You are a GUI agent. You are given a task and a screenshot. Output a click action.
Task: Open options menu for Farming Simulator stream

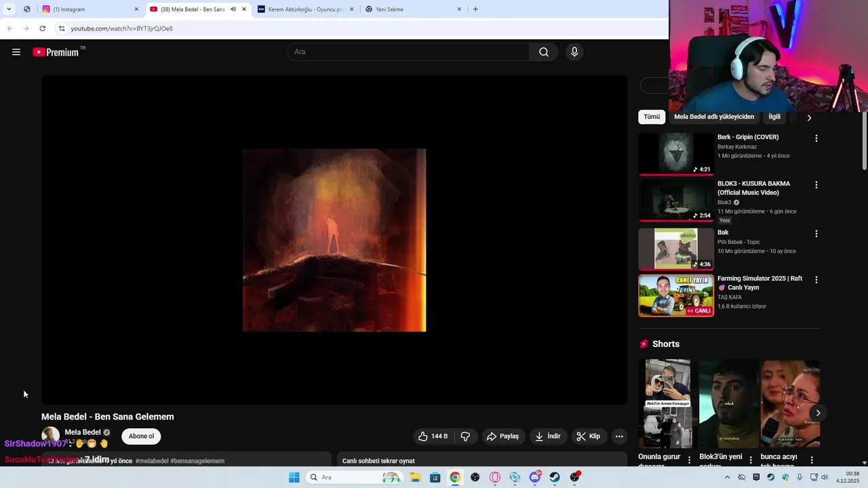(x=816, y=280)
